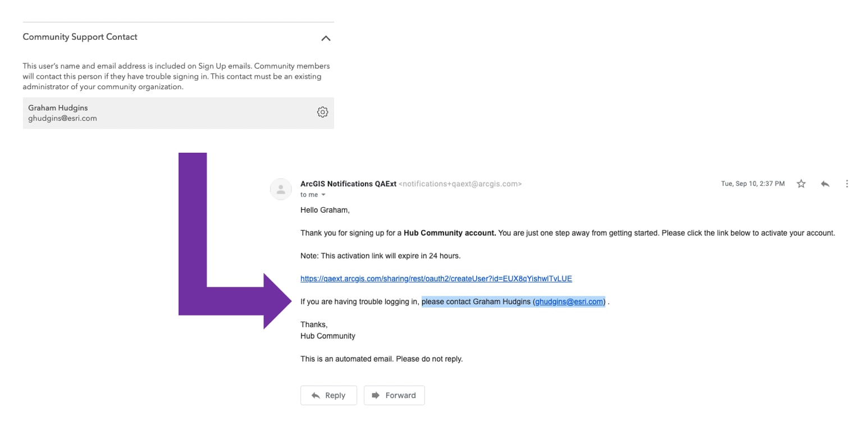868x430 pixels.
Task: Click the highlighted 'please contact Graham Hudgins' text
Action: [477, 301]
